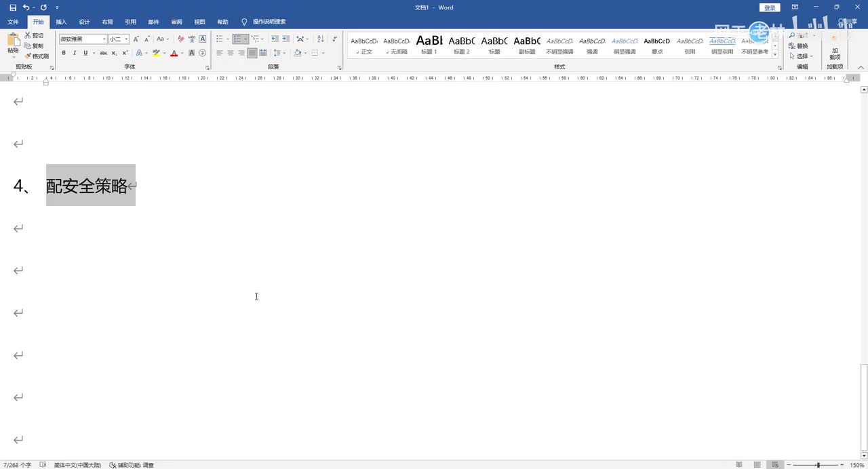Click the Save icon in quick access toolbar
Viewport: 868px width, 469px height.
13,7
